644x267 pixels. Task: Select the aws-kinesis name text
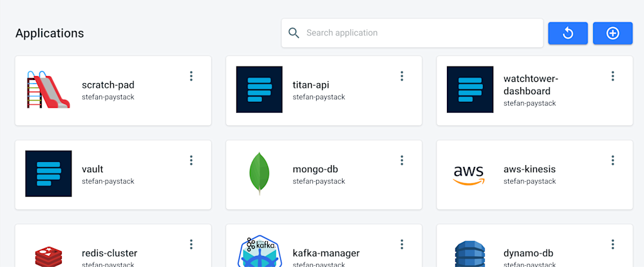coord(529,169)
